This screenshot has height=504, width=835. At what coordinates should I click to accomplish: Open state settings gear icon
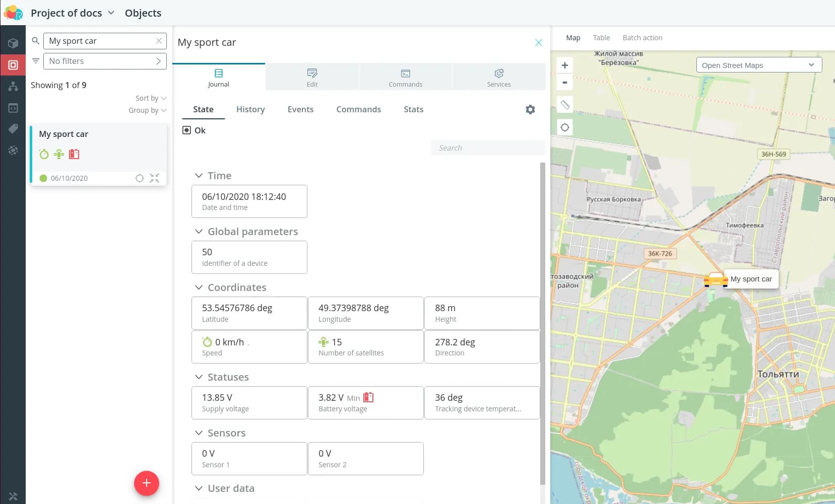point(530,109)
